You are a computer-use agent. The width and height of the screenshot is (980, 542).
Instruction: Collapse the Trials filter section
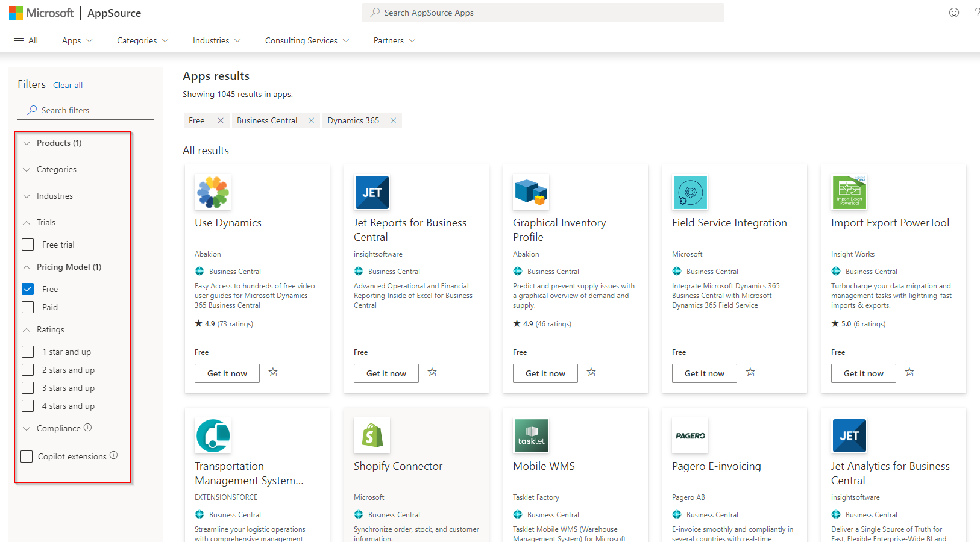pos(39,222)
